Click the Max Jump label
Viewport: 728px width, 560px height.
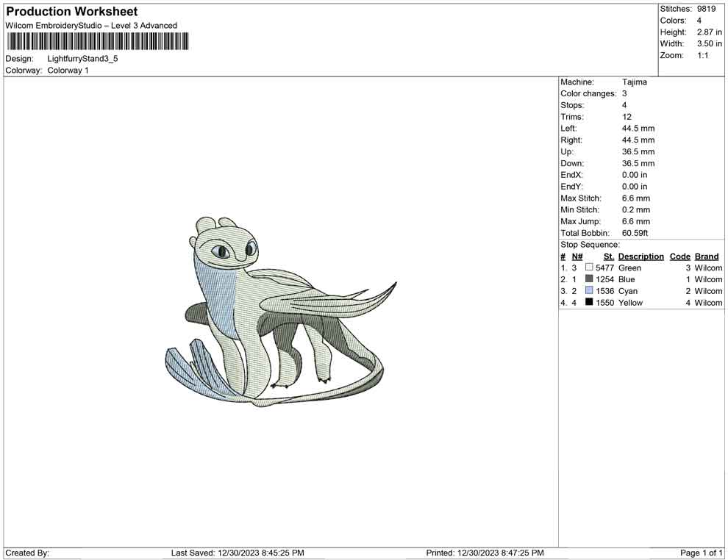coord(580,222)
